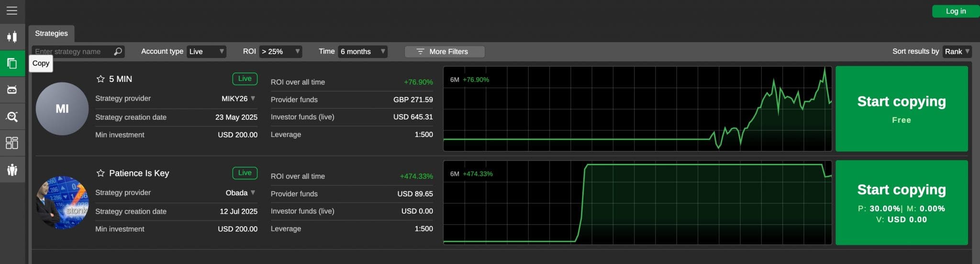The width and height of the screenshot is (980, 264).
Task: Open the 5 MIN strategy title
Action: point(121,79)
